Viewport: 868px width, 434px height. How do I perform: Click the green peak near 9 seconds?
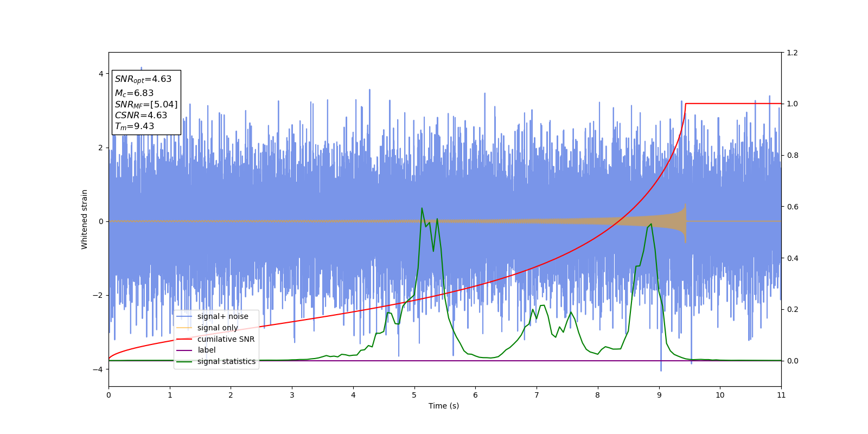(651, 224)
